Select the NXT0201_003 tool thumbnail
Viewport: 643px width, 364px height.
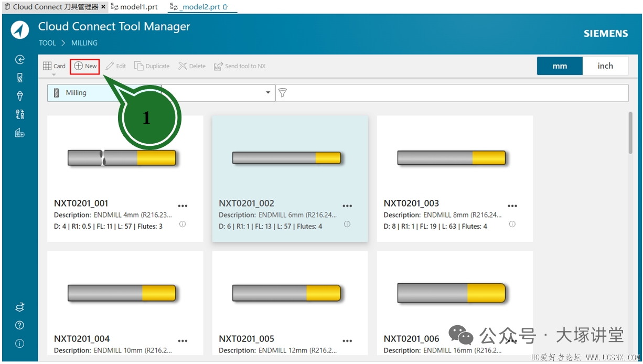[x=452, y=158]
